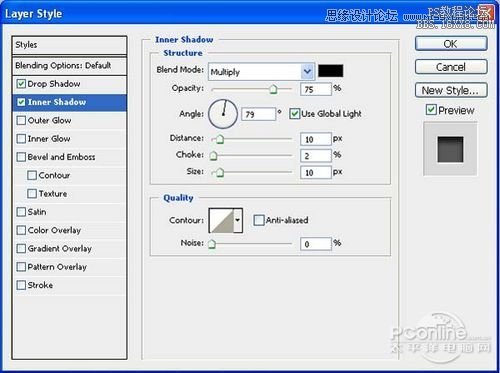This screenshot has height=373, width=500.
Task: Click the Contour curve thumbnail
Action: click(x=221, y=220)
